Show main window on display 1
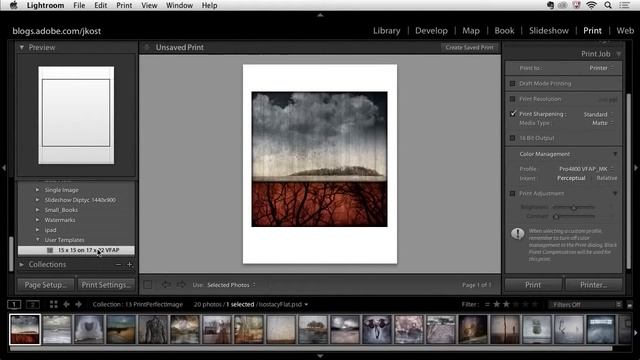Screen dimensions: 640x360 pyautogui.click(x=14, y=304)
